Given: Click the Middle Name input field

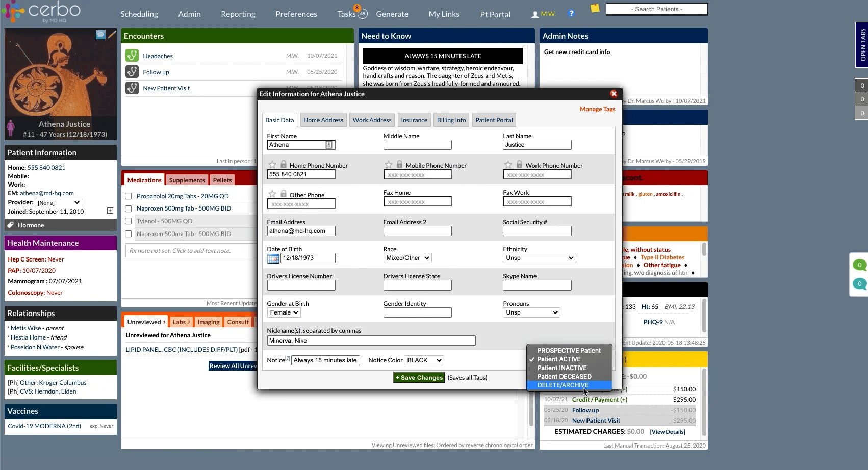Looking at the screenshot, I should coord(417,145).
